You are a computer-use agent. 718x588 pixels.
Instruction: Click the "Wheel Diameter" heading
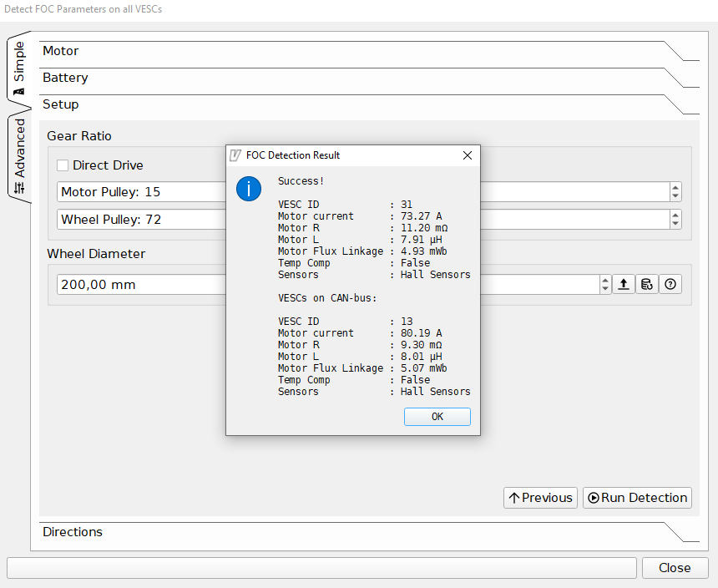96,254
